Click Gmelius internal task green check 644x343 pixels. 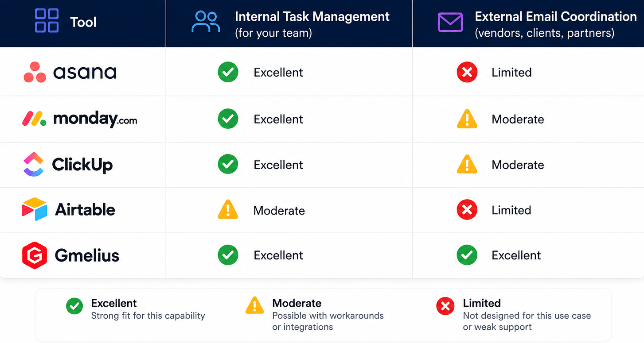pos(228,255)
